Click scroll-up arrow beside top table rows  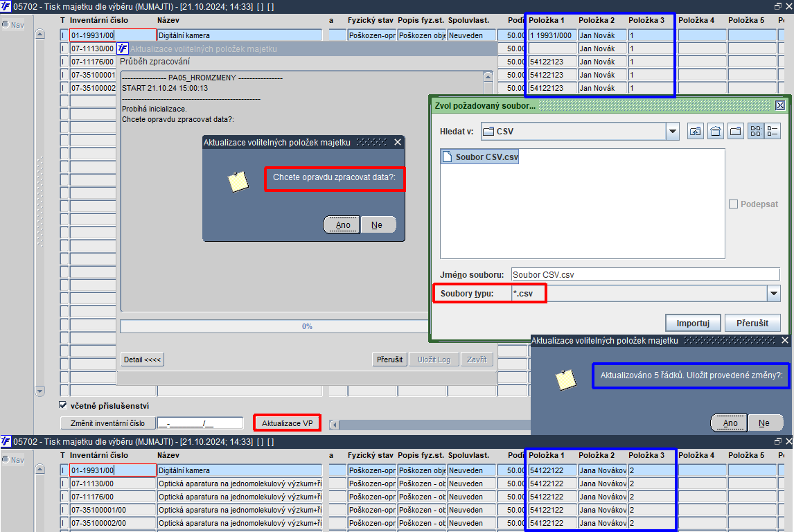click(40, 35)
